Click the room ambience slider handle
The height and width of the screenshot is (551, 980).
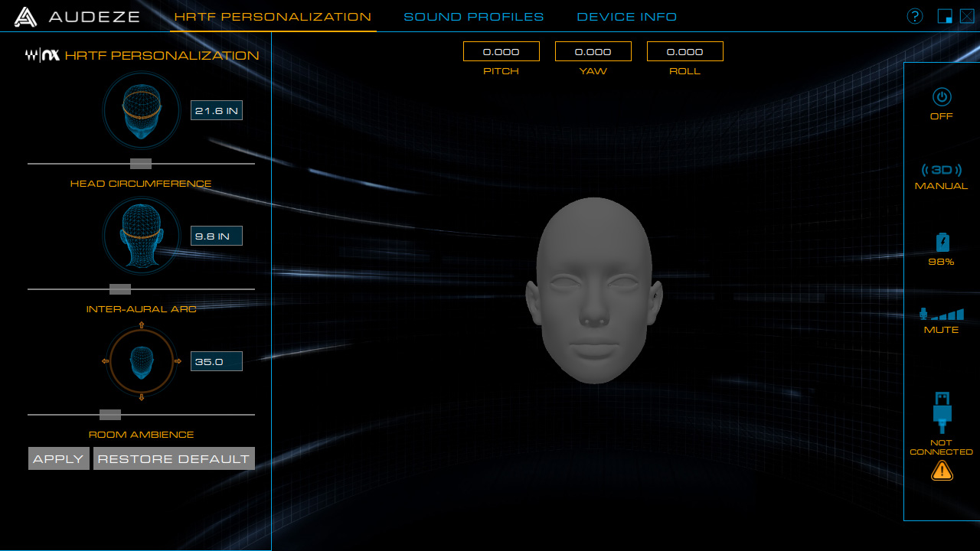[x=110, y=415]
